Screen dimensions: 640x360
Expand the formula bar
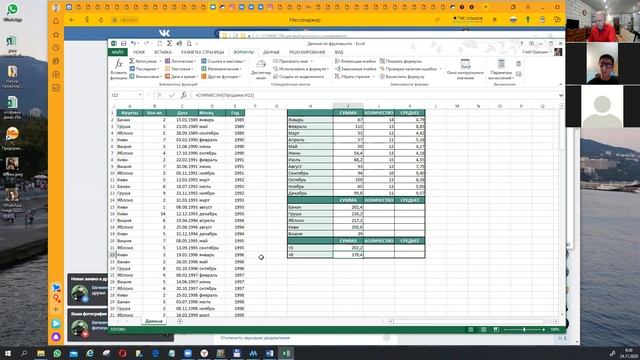tap(561, 95)
